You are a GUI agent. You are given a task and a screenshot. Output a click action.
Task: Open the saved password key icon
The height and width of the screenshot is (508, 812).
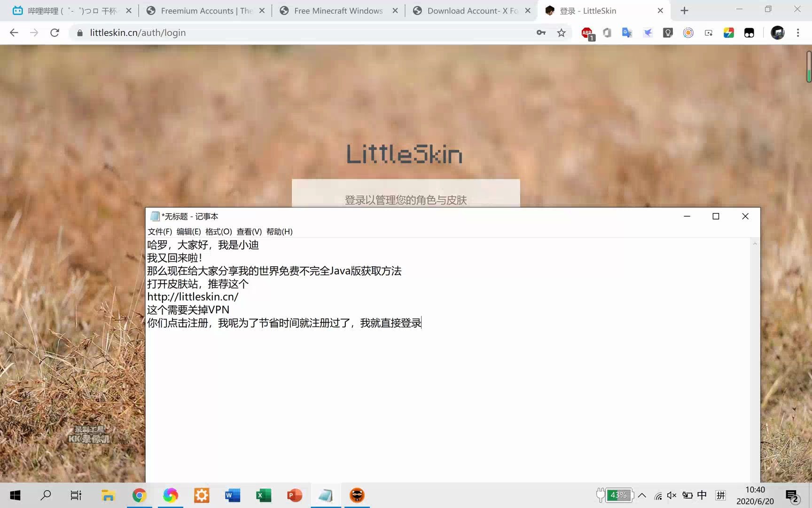tap(541, 32)
